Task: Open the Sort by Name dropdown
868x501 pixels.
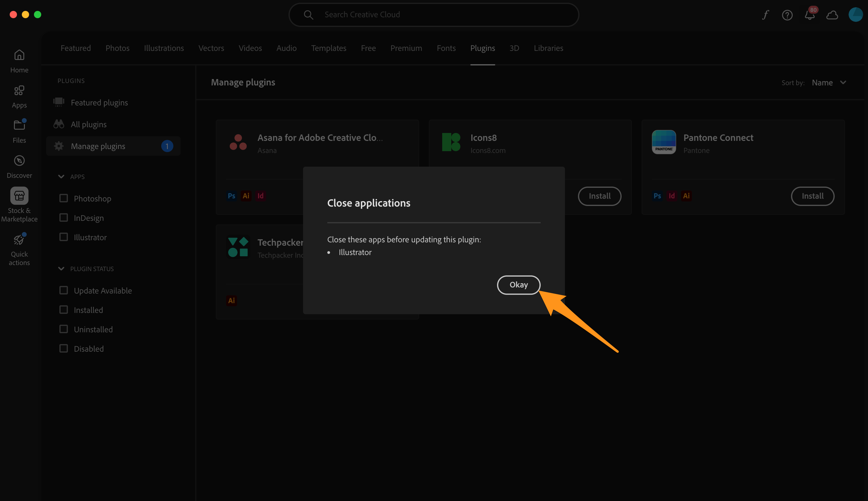Action: 829,83
